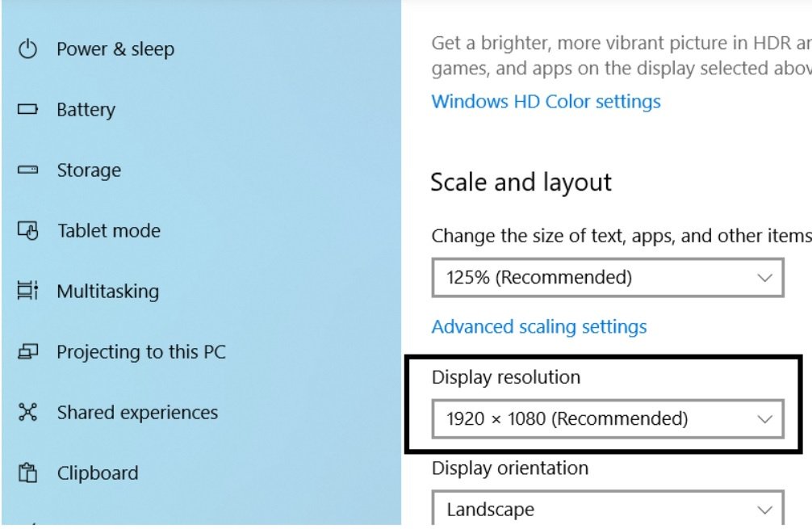Open the Display orientation Landscape dropdown
The image size is (812, 529).
coord(608,510)
